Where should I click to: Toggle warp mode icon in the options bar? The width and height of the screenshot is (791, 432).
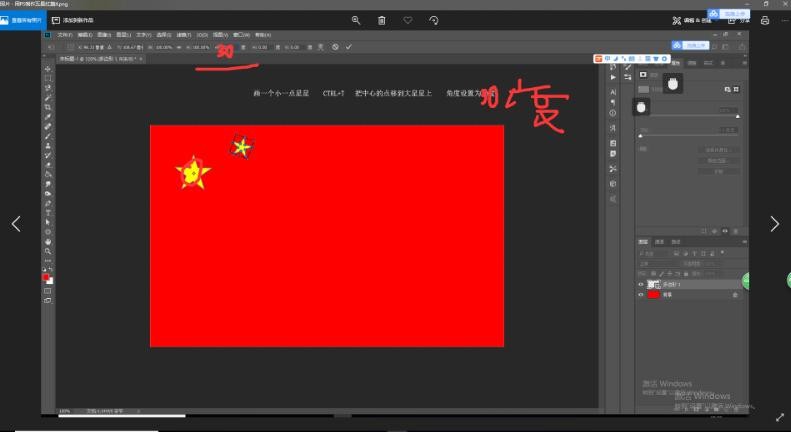(x=320, y=47)
